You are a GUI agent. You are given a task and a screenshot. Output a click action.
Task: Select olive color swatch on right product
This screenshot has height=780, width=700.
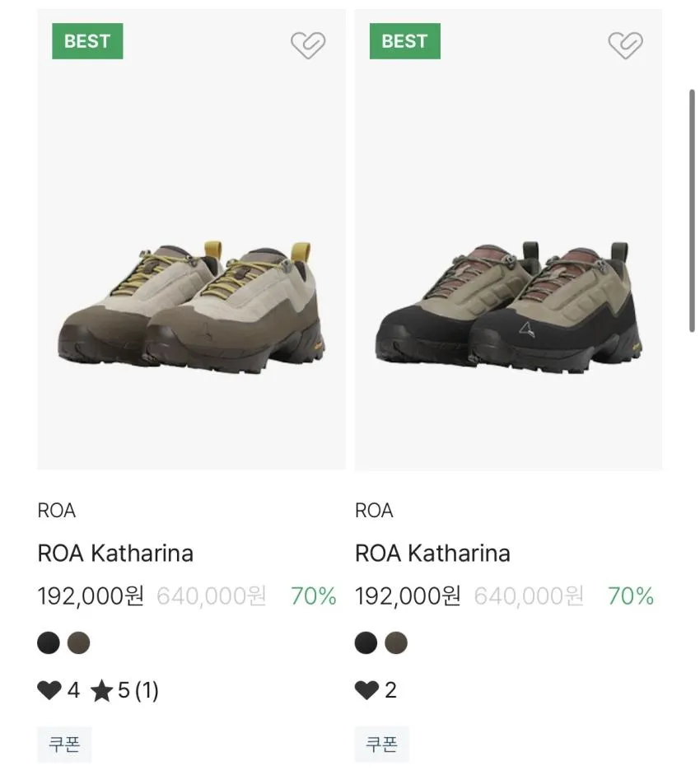(x=396, y=642)
